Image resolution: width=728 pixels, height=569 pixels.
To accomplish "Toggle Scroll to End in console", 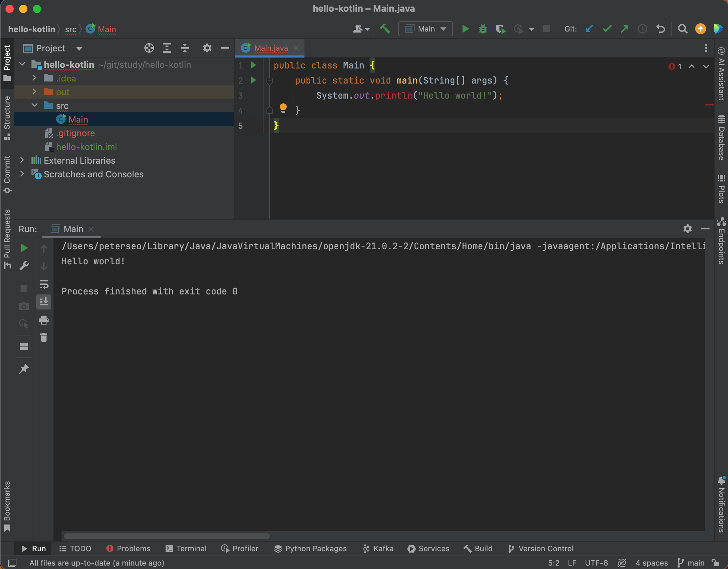I will [x=44, y=302].
